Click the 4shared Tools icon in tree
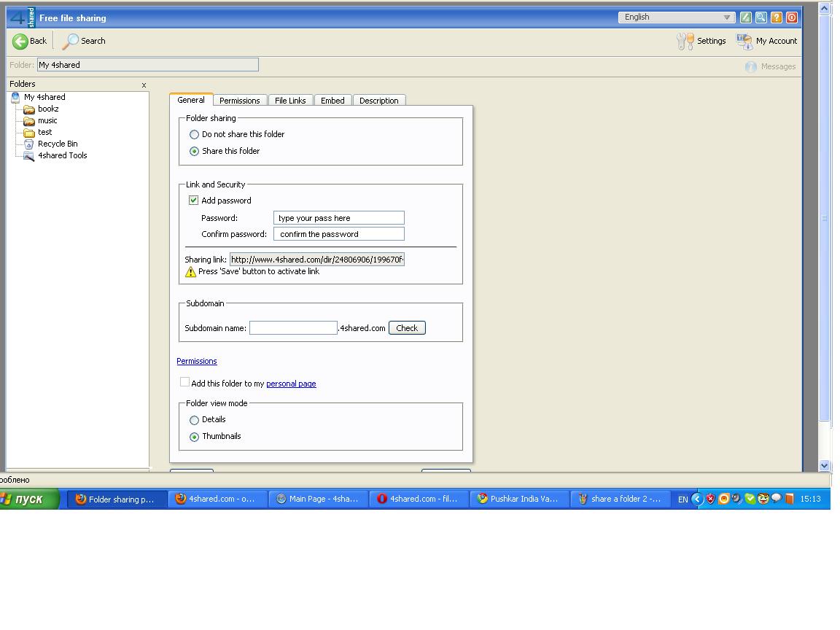This screenshot has height=630, width=840. coord(29,156)
